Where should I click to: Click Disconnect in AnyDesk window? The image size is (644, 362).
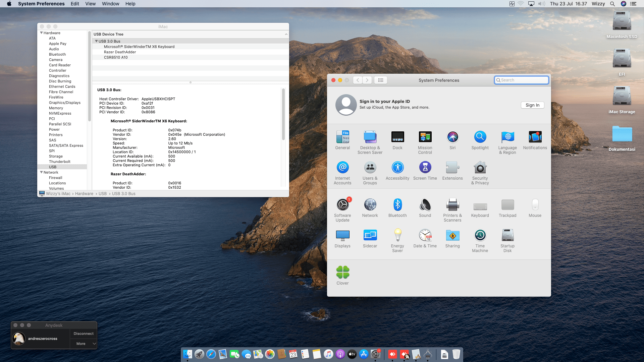coord(84,334)
